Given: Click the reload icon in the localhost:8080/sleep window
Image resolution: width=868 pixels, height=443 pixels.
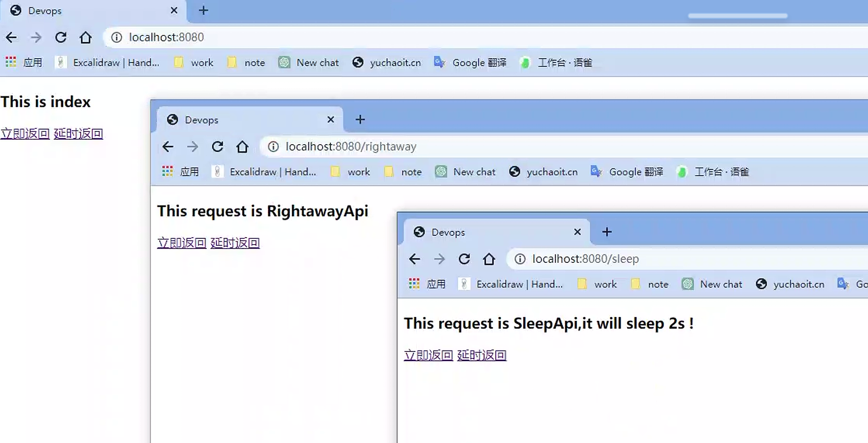Looking at the screenshot, I should coord(464,259).
